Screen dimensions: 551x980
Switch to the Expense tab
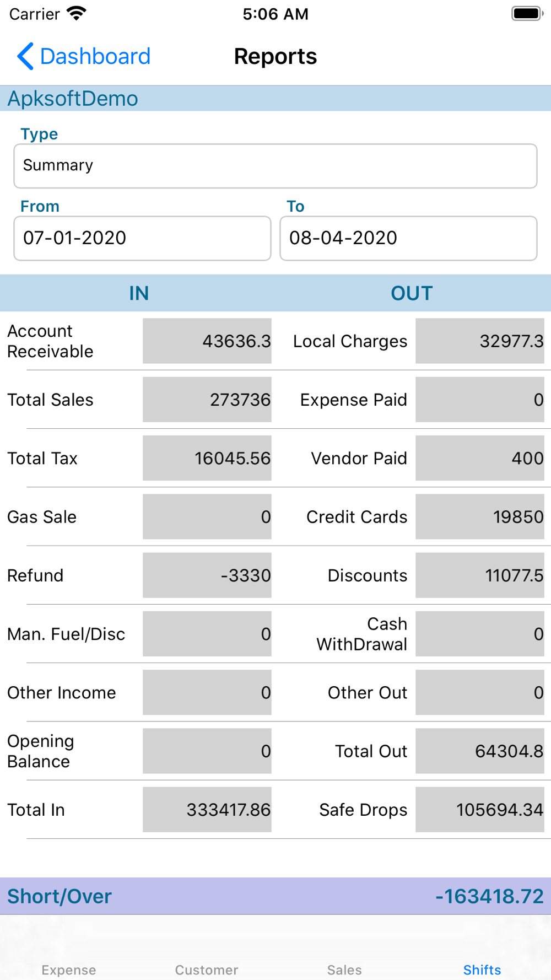click(x=69, y=970)
